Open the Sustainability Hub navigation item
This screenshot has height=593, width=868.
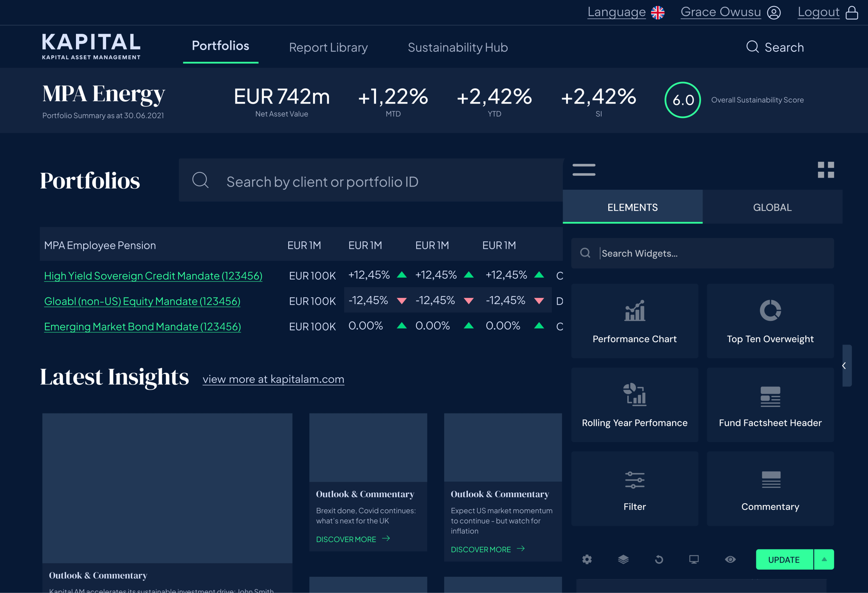(457, 47)
